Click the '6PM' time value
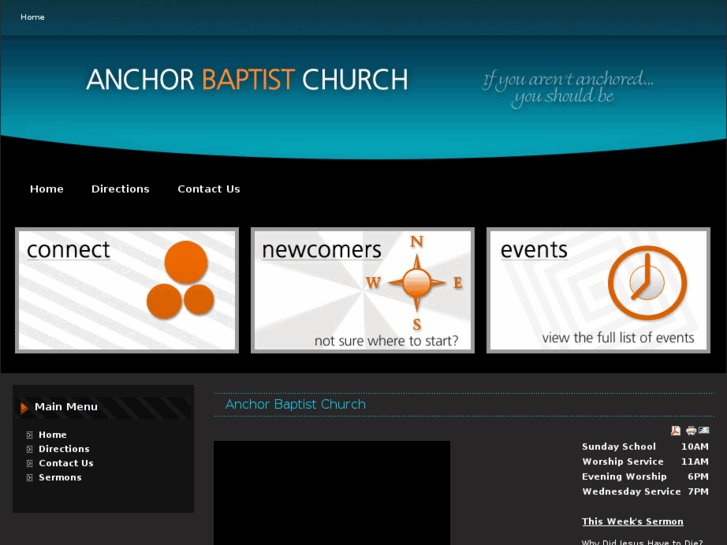The height and width of the screenshot is (545, 727). click(x=698, y=476)
